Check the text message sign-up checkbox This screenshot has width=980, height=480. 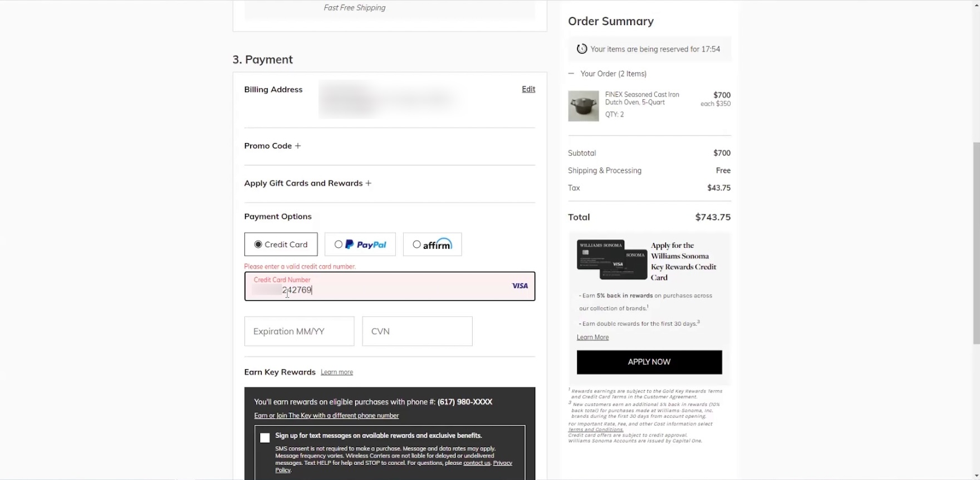click(265, 438)
